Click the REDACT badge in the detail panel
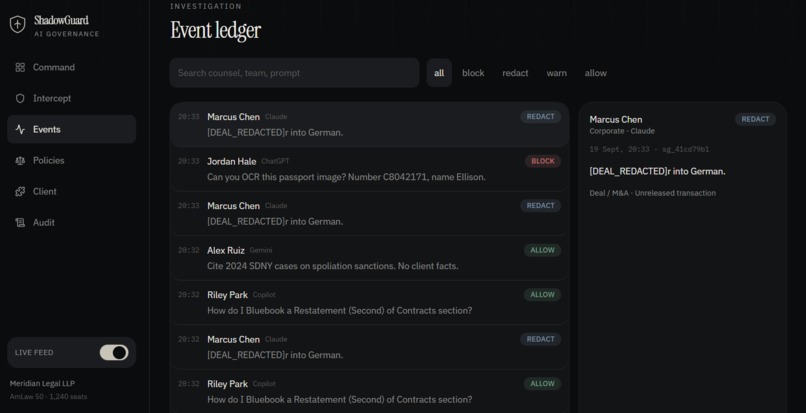 click(x=755, y=119)
